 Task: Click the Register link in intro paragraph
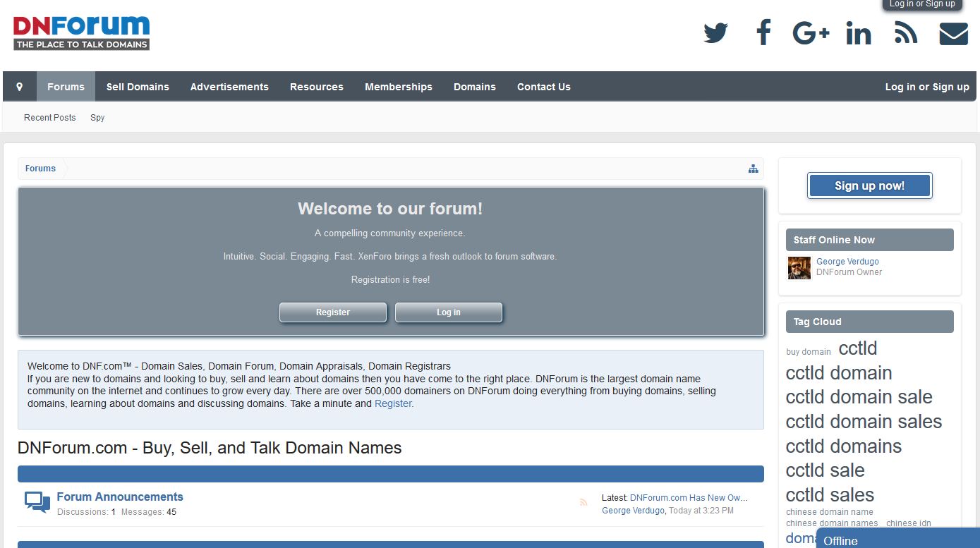click(x=393, y=404)
